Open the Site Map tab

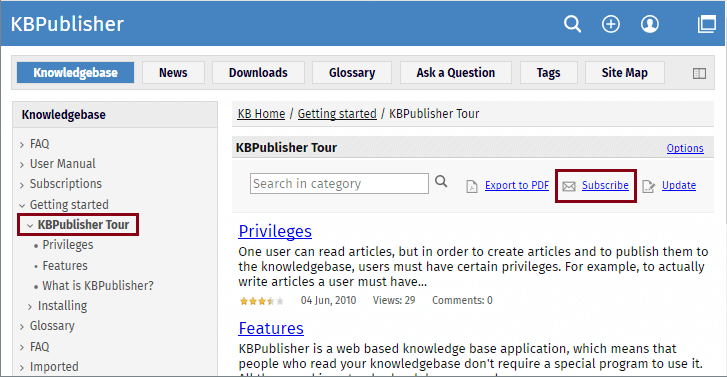[x=625, y=73]
